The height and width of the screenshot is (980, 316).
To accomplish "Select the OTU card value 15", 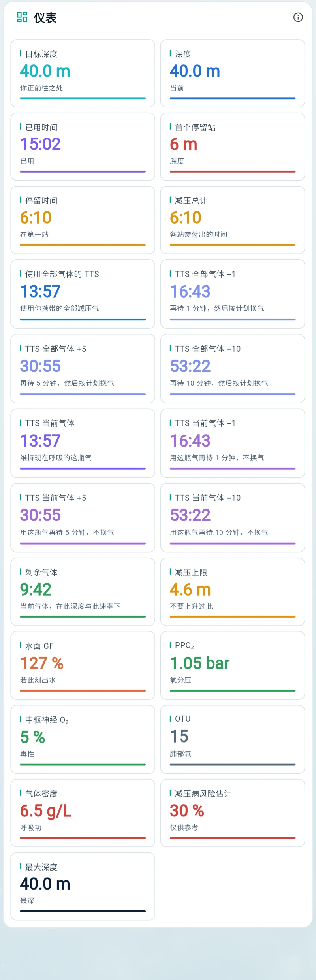I will click(x=179, y=736).
